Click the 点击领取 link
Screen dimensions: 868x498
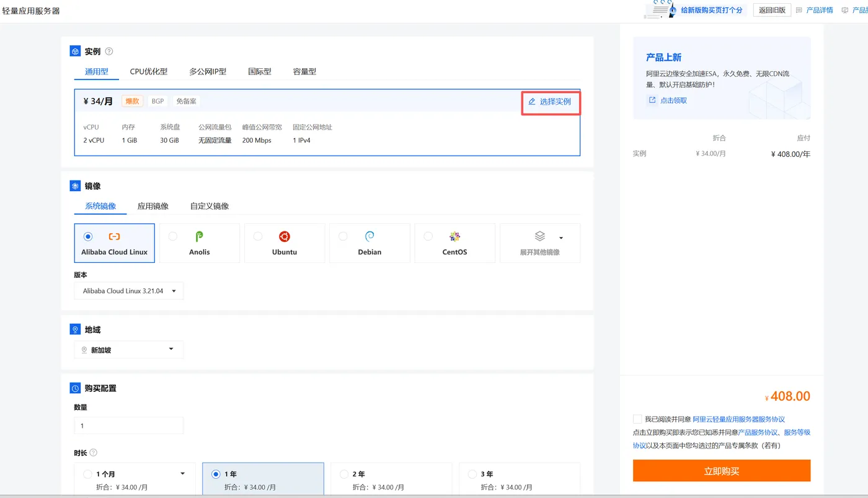click(x=673, y=100)
